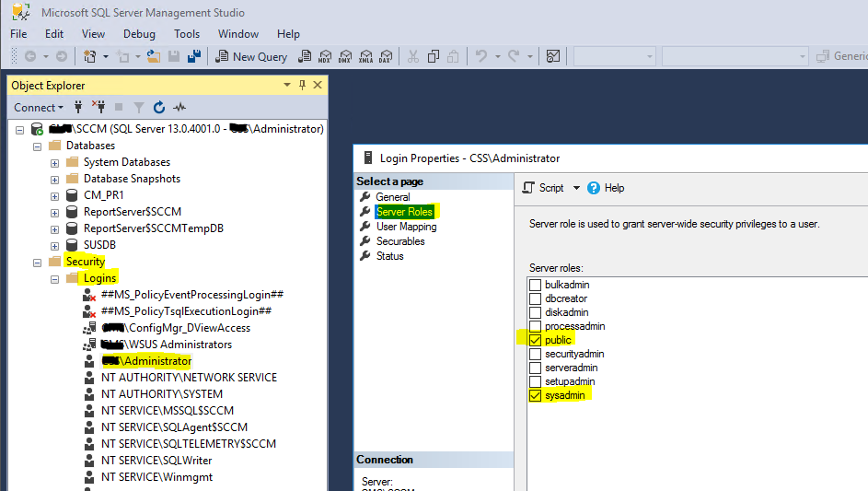
Task: Collapse the Logins folder
Action: [x=54, y=279]
